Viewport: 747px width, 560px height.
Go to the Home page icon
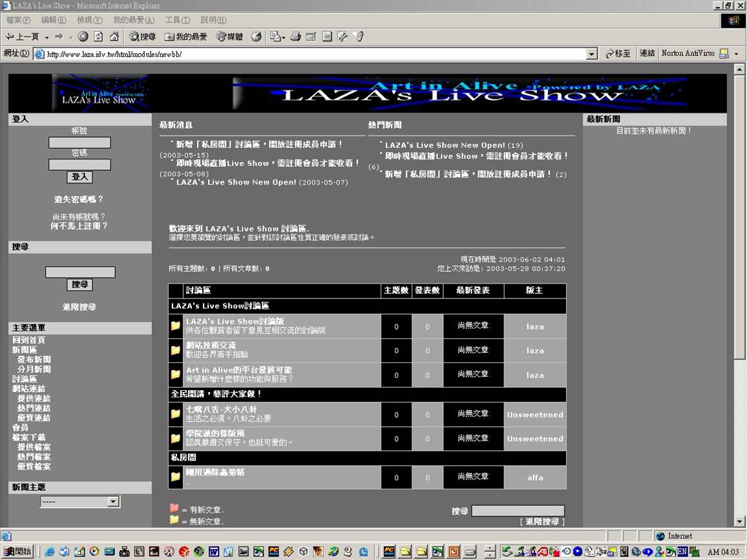(x=114, y=37)
